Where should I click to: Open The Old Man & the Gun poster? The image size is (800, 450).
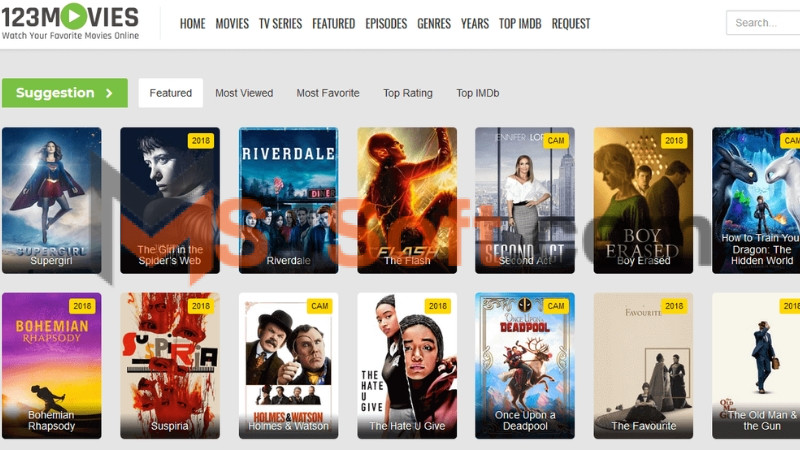tap(756, 366)
